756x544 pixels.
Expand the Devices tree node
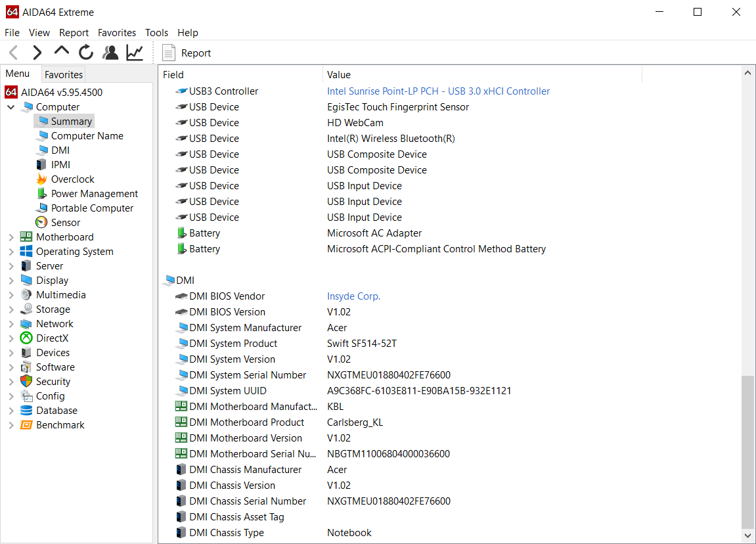click(11, 353)
